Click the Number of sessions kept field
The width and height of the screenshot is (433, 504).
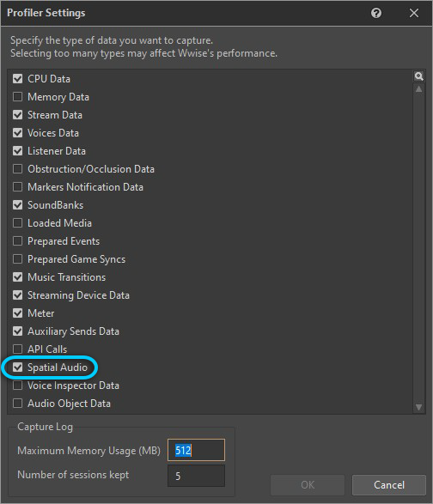(x=196, y=476)
